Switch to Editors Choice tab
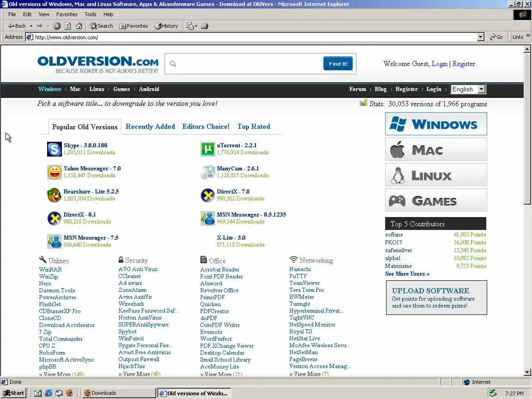The image size is (532, 399). 206,127
